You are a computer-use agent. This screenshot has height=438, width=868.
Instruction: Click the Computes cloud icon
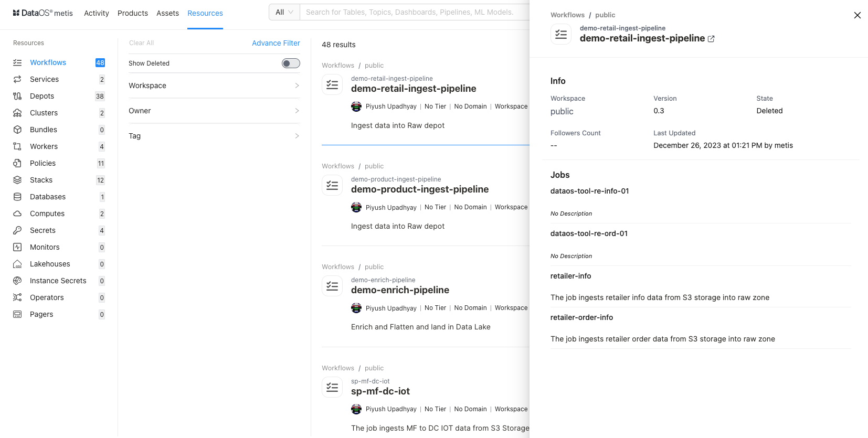point(17,213)
